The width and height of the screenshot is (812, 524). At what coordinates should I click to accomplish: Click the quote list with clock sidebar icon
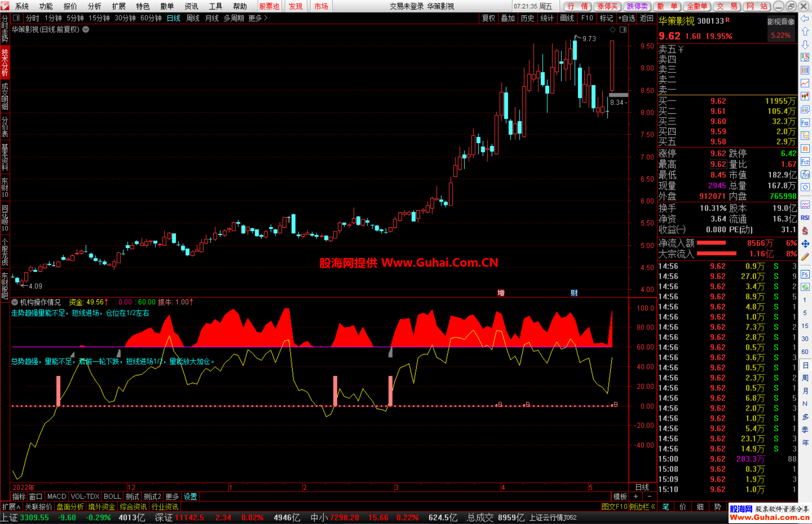pyautogui.click(x=805, y=57)
